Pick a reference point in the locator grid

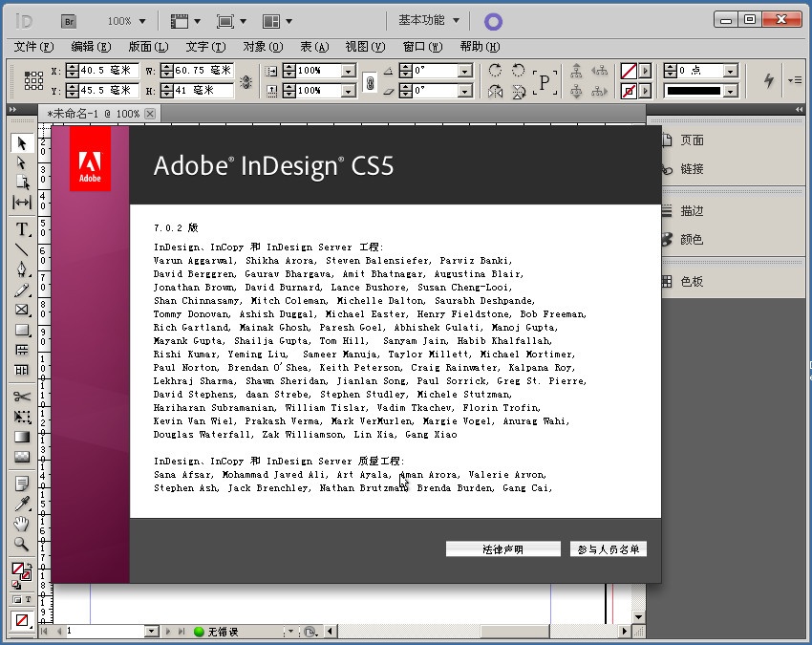(33, 81)
